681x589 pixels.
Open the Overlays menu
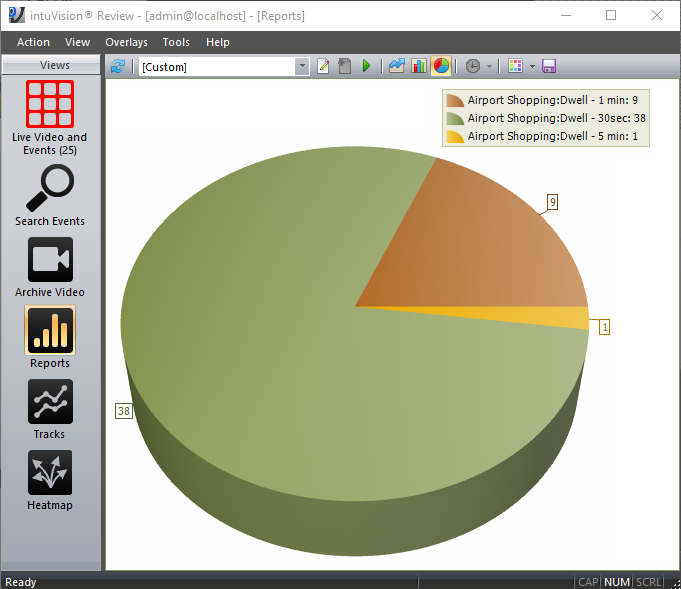[x=126, y=42]
